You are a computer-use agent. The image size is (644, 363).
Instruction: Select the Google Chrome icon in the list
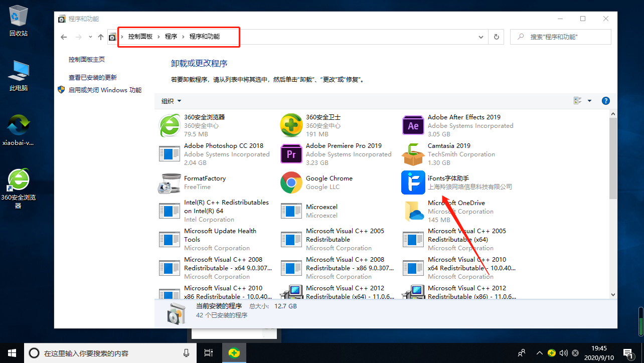[x=291, y=183]
